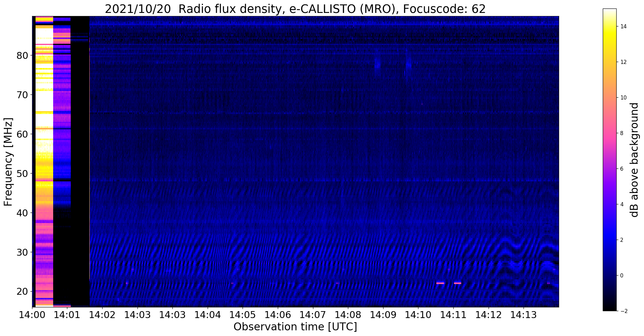Click the colorbar tick labeled 0
Viewport: 644px width, 336px height.
pos(621,276)
